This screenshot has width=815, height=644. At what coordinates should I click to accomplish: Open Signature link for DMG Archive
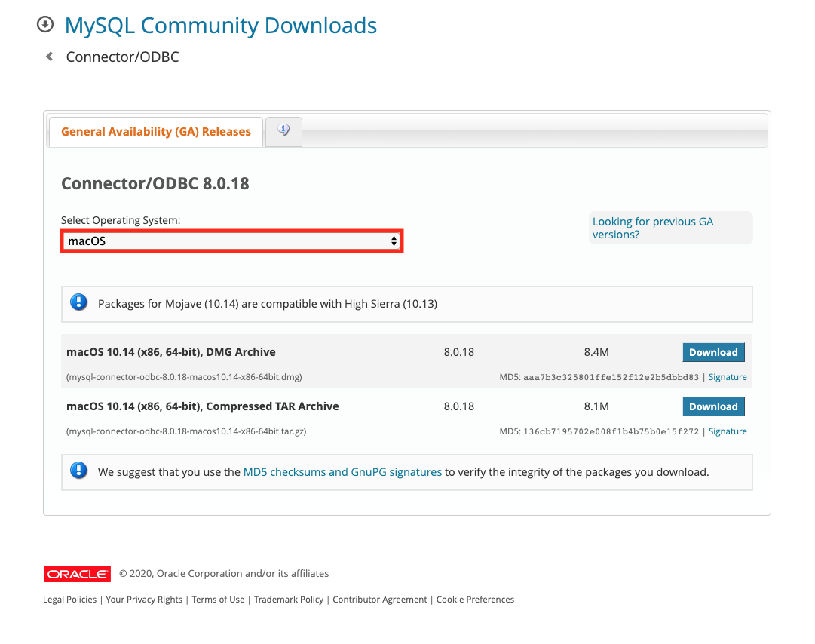point(728,377)
